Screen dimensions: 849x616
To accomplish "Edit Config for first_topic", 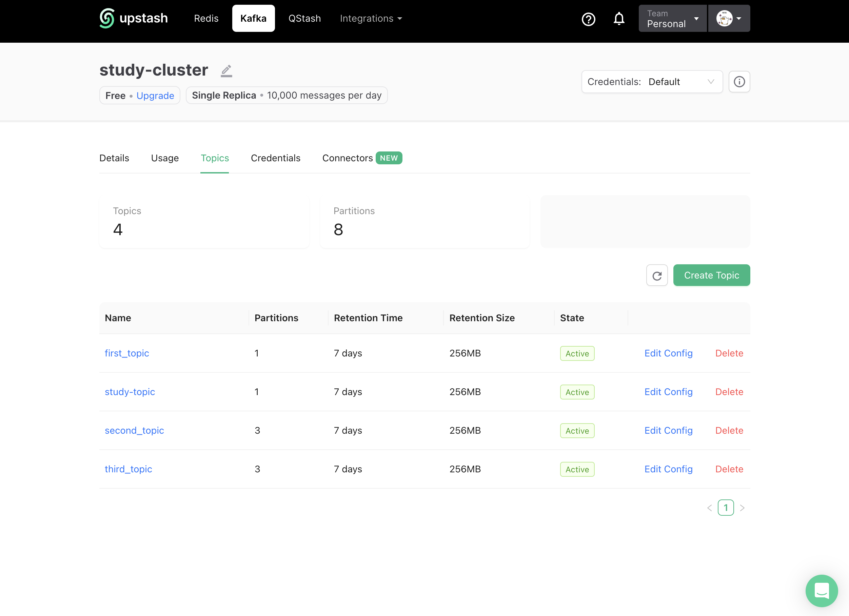I will tap(668, 353).
